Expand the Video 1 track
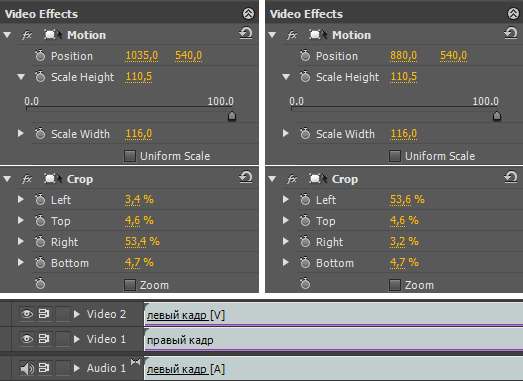 pos(77,339)
